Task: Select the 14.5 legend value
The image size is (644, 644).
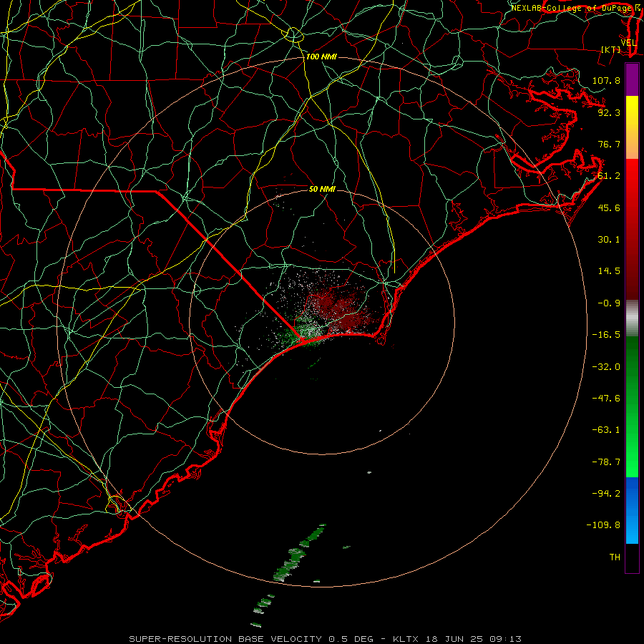Action: 609,271
